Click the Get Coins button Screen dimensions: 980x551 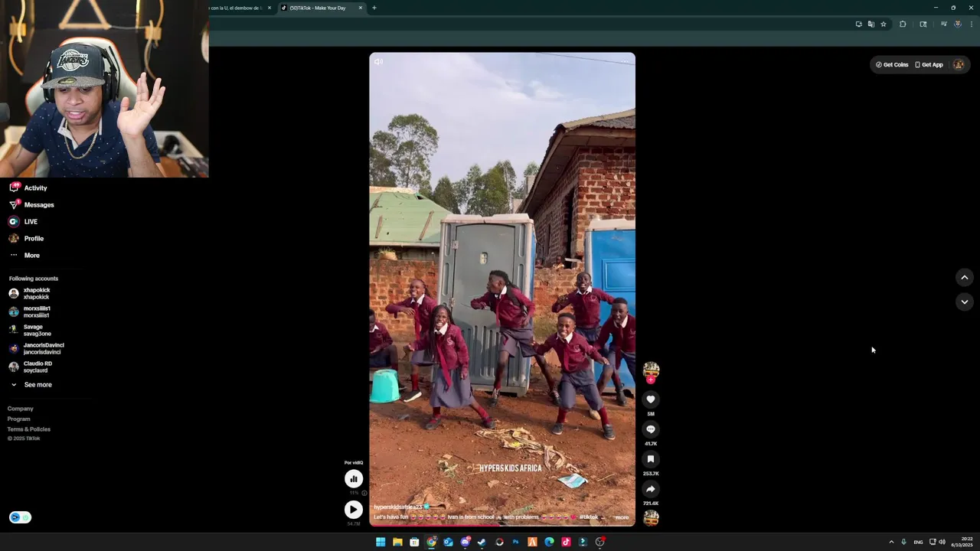coord(892,64)
